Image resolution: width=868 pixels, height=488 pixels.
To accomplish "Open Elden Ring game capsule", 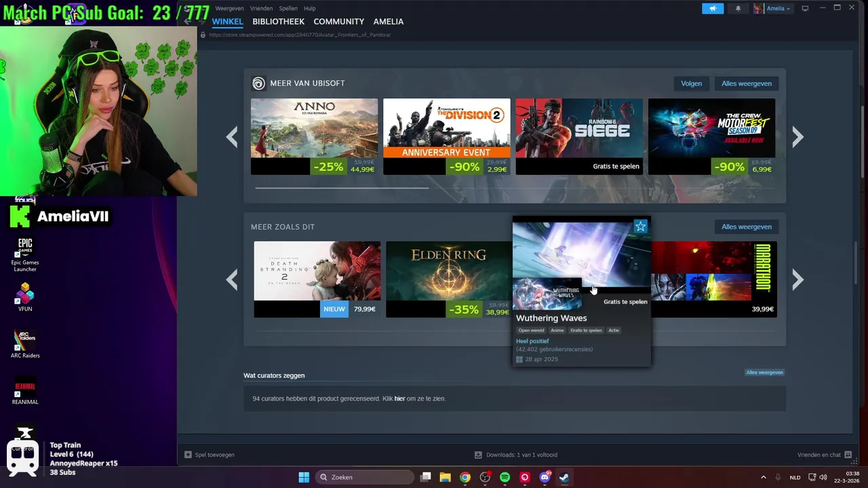I will 448,279.
